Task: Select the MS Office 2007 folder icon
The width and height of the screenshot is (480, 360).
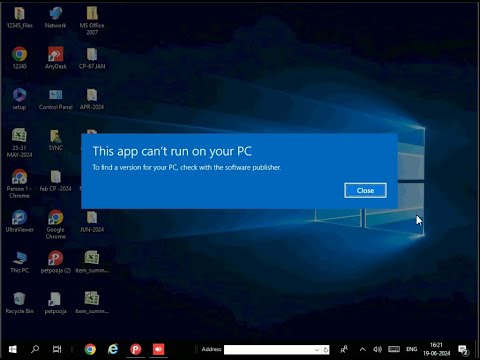Action: 92,21
